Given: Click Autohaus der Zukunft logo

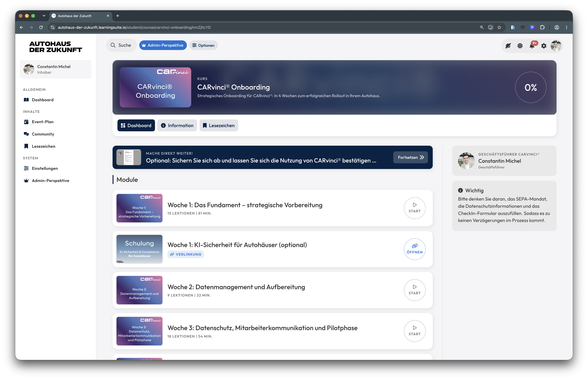Looking at the screenshot, I should (x=56, y=47).
